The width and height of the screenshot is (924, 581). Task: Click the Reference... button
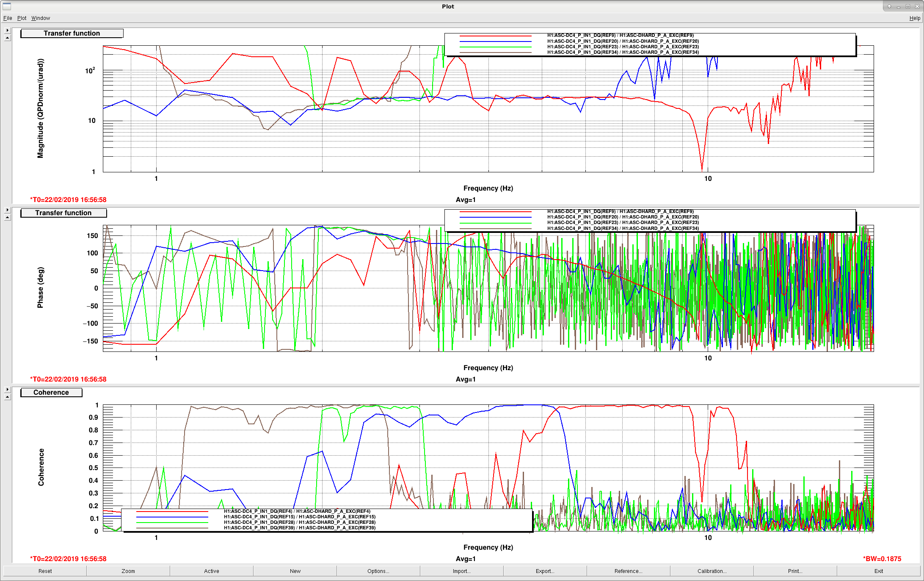(629, 571)
